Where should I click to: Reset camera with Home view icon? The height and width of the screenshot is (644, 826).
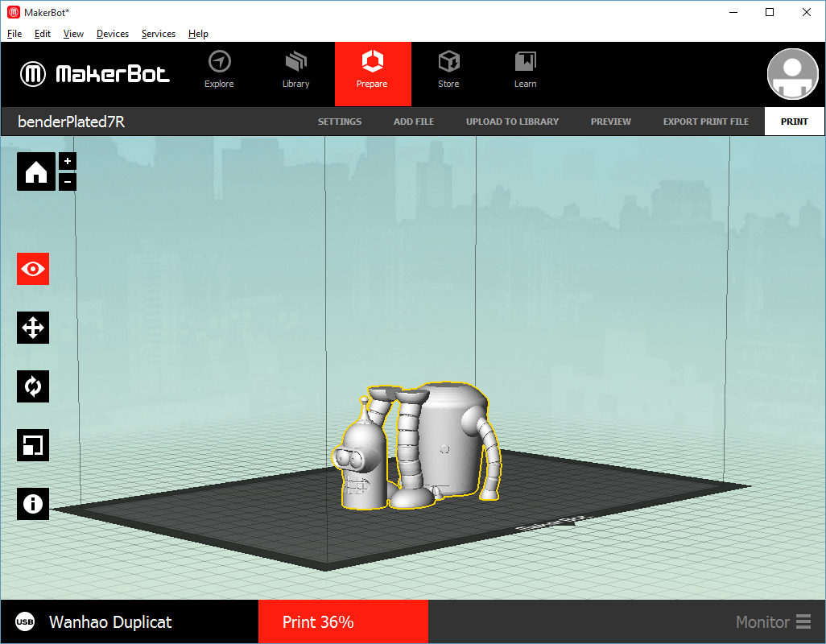(x=35, y=171)
